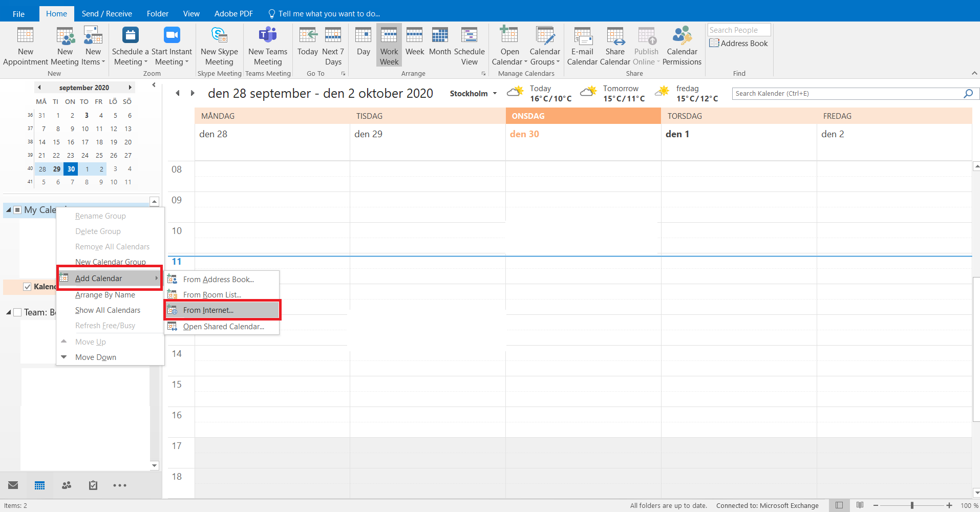Open the Stockholm weather location dropdown
Image resolution: width=980 pixels, height=512 pixels.
pyautogui.click(x=495, y=94)
